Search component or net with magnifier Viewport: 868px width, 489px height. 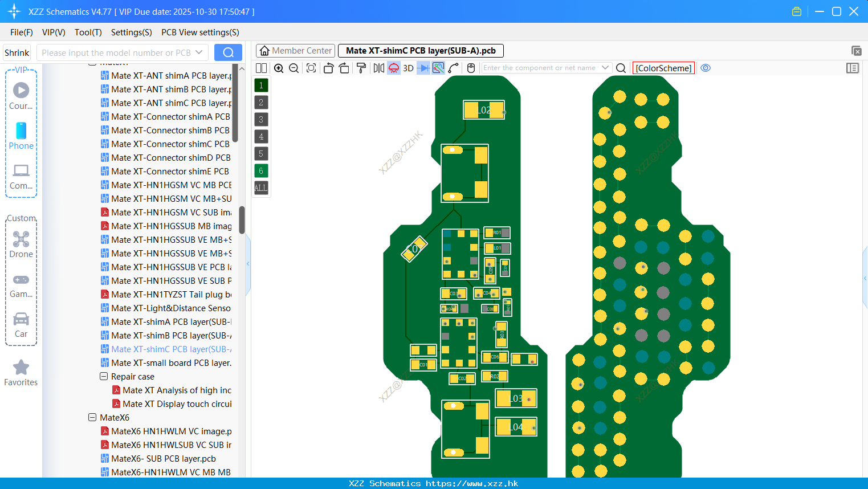tap(621, 68)
